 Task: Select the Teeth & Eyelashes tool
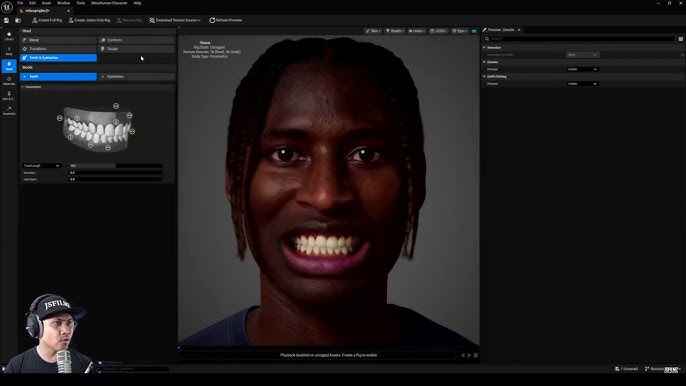coord(59,58)
